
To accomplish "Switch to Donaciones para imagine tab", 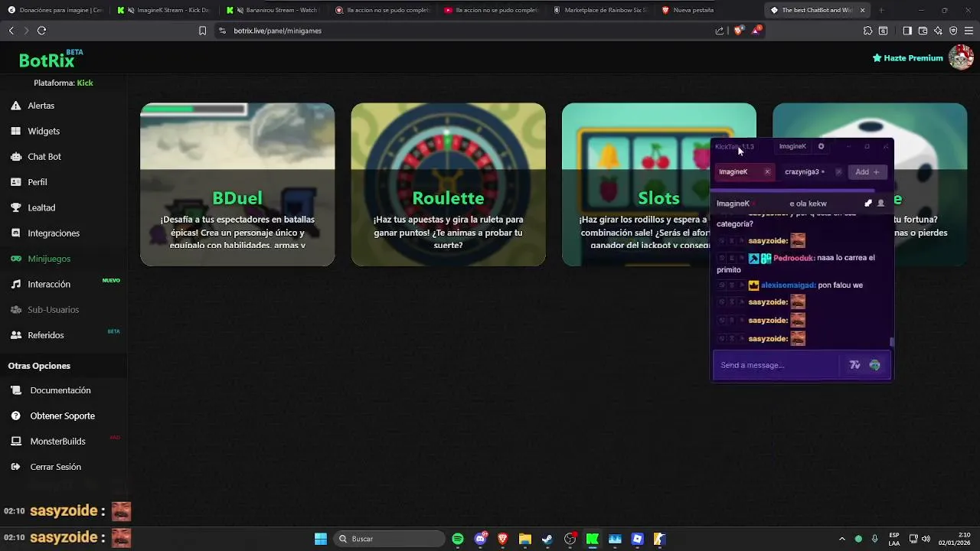I will pyautogui.click(x=55, y=10).
